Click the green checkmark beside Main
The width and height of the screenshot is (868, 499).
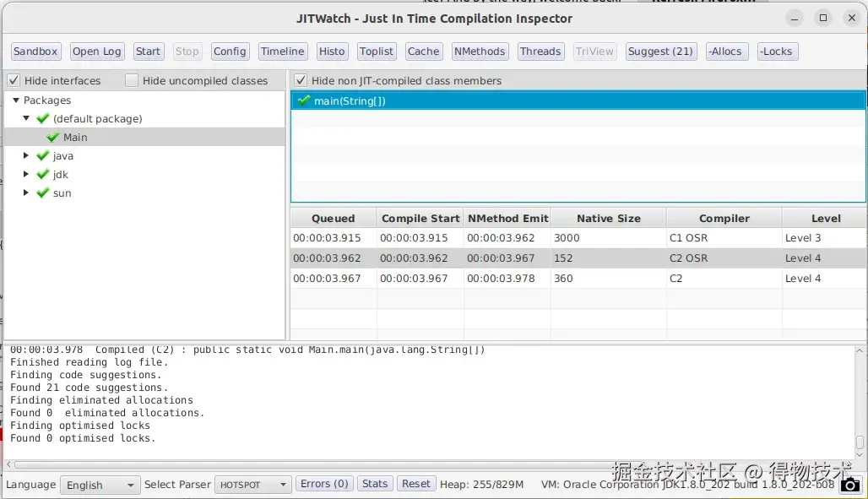pyautogui.click(x=53, y=137)
